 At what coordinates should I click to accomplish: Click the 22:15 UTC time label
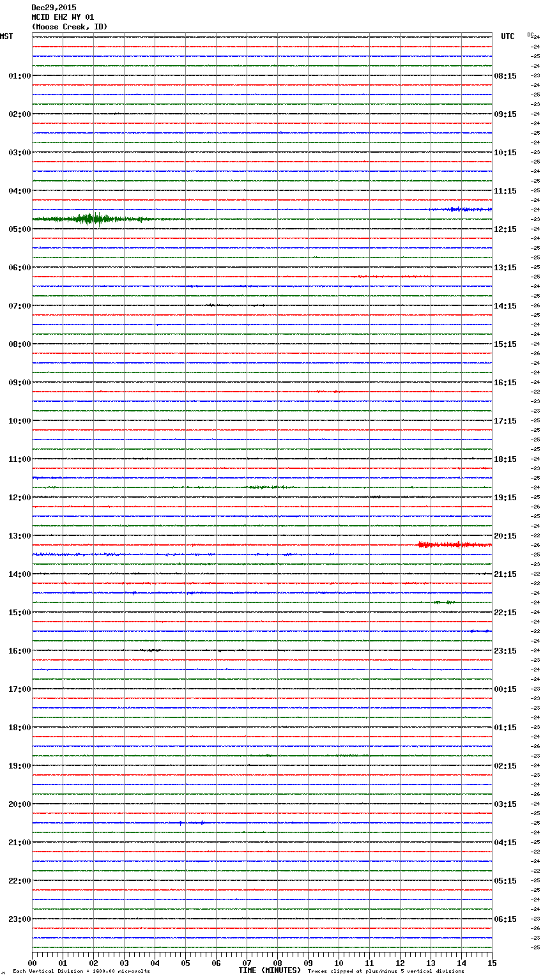pos(505,613)
